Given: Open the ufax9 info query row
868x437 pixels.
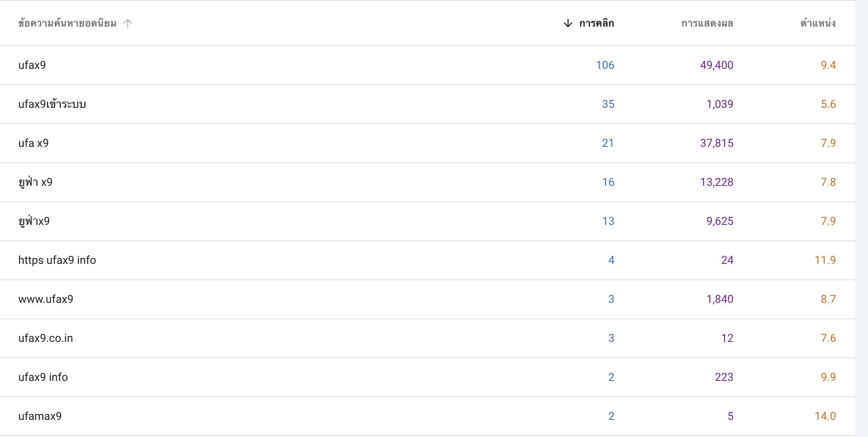Looking at the screenshot, I should click(x=428, y=377).
